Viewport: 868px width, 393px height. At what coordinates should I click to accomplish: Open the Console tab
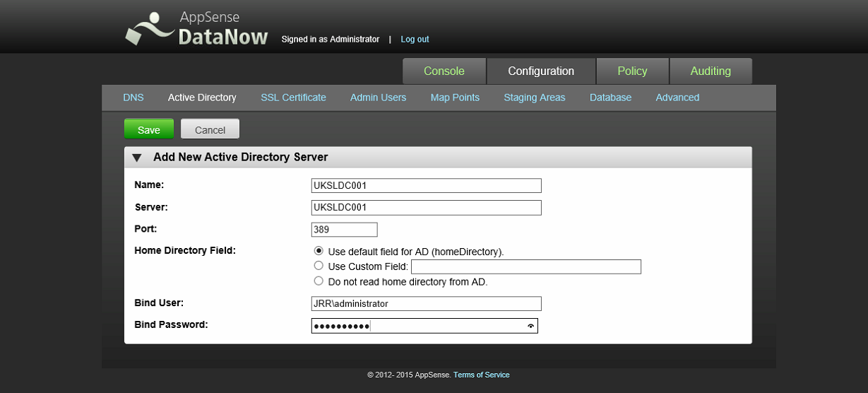(x=444, y=71)
